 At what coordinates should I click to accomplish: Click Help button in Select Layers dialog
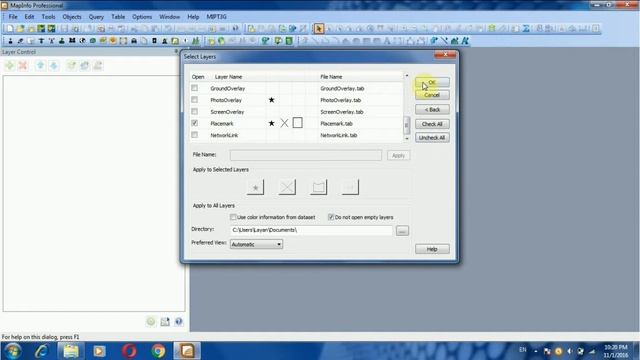click(432, 249)
